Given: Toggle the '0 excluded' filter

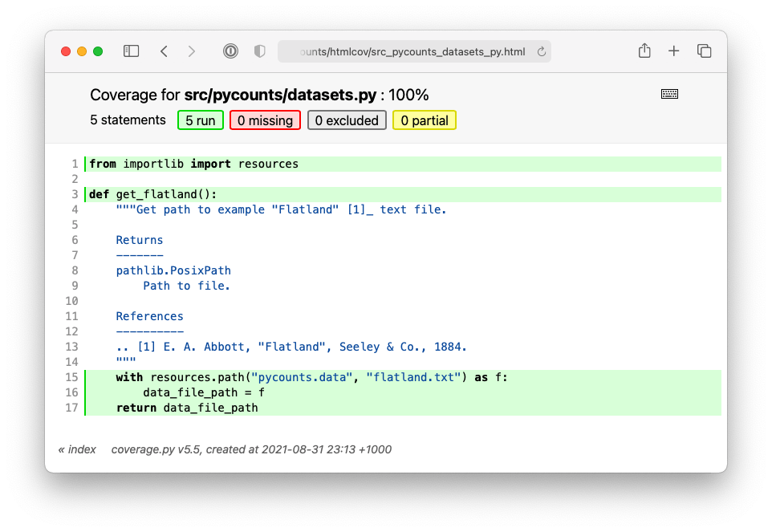Looking at the screenshot, I should [347, 120].
